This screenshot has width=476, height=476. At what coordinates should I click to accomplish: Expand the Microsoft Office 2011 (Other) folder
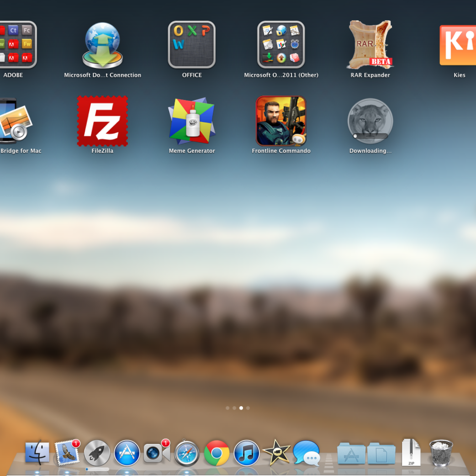[x=281, y=45]
